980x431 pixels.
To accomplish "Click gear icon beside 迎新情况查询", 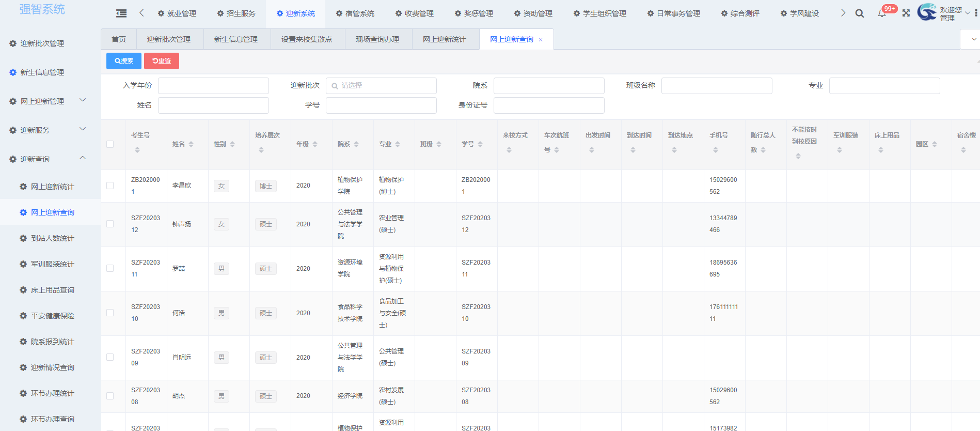I will tap(23, 367).
